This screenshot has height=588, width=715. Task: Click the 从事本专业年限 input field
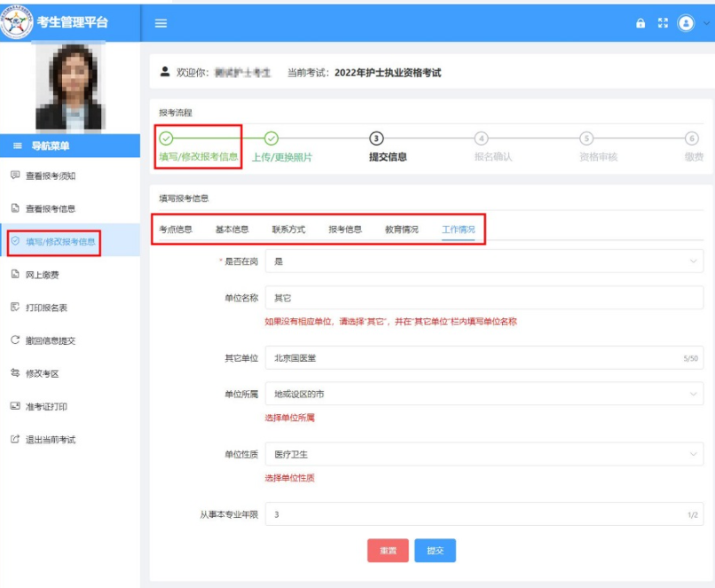[484, 514]
